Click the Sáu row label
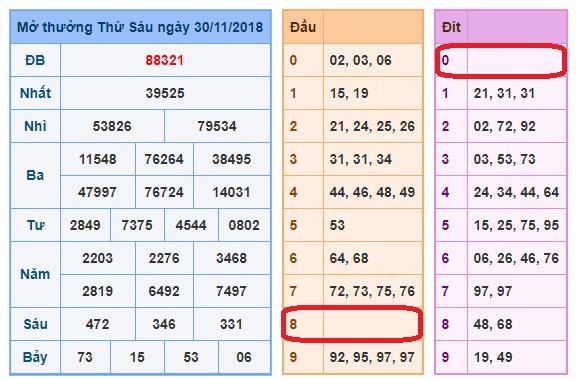577x379 pixels. pyautogui.click(x=35, y=324)
